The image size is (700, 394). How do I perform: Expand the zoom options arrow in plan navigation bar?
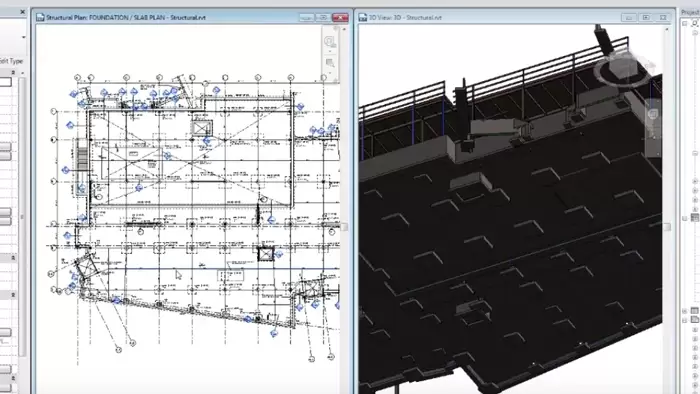tap(330, 73)
